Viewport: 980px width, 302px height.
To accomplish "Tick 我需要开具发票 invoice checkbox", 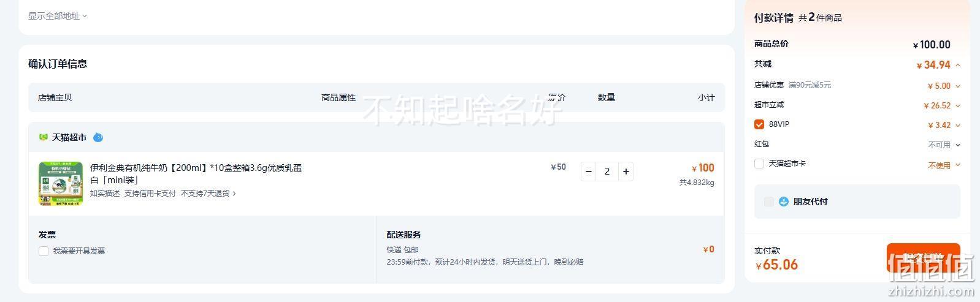I will (x=44, y=251).
